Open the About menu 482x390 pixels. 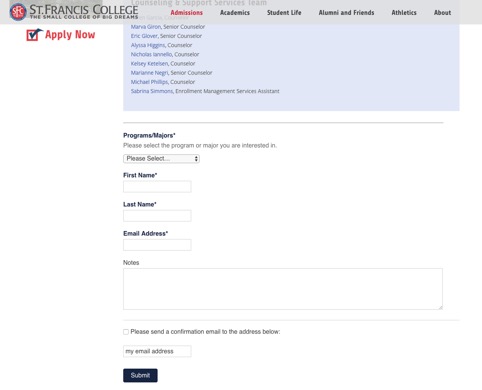pyautogui.click(x=442, y=13)
